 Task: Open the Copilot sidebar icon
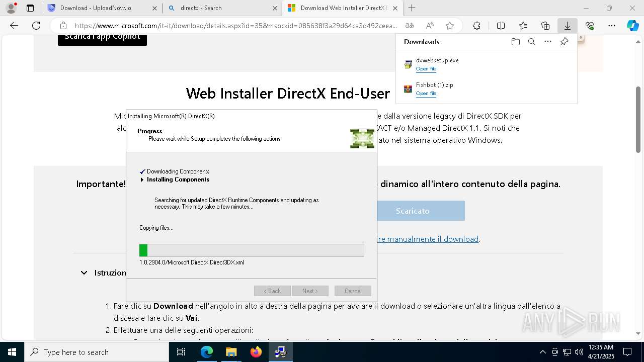pyautogui.click(x=632, y=26)
